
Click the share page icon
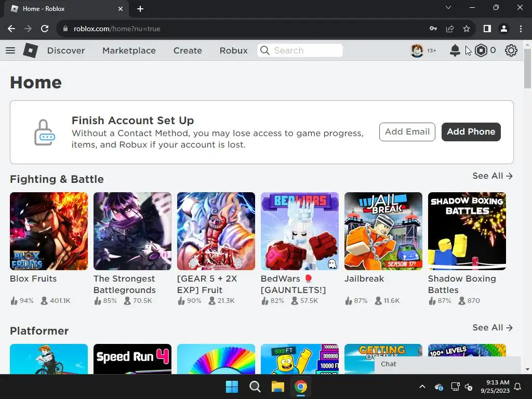pos(450,29)
